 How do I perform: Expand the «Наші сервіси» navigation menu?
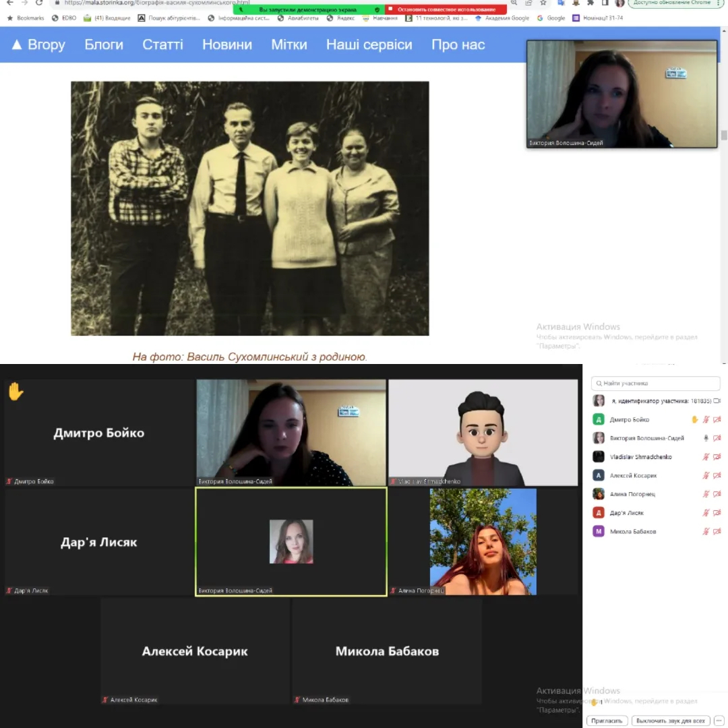click(369, 44)
